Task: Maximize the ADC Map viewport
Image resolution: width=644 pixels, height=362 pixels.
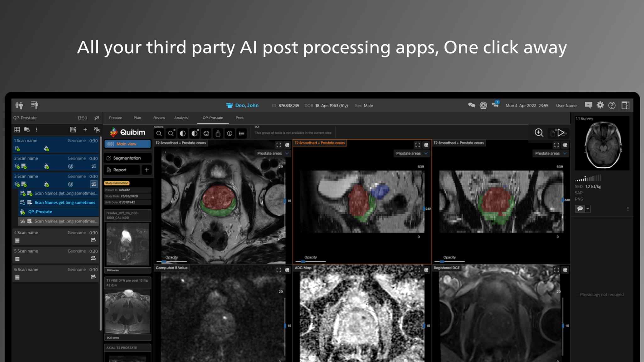Action: click(418, 270)
